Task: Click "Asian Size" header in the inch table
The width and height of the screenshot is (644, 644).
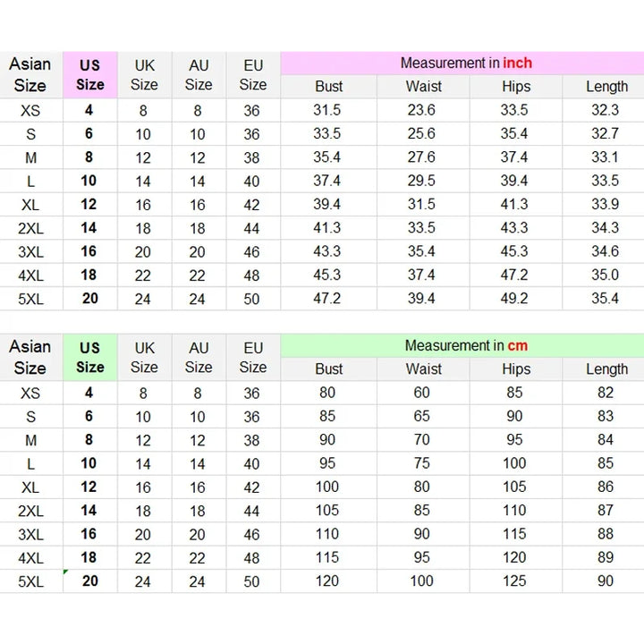Action: click(30, 75)
